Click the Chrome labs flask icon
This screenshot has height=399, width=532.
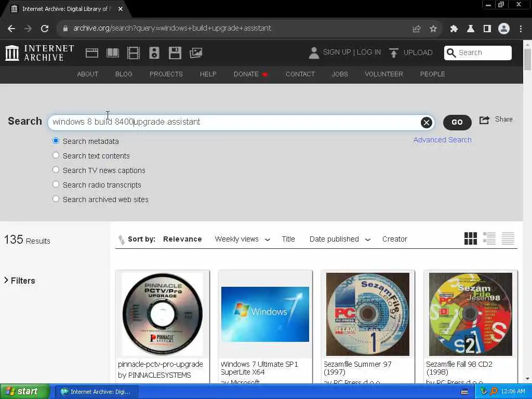(x=471, y=29)
